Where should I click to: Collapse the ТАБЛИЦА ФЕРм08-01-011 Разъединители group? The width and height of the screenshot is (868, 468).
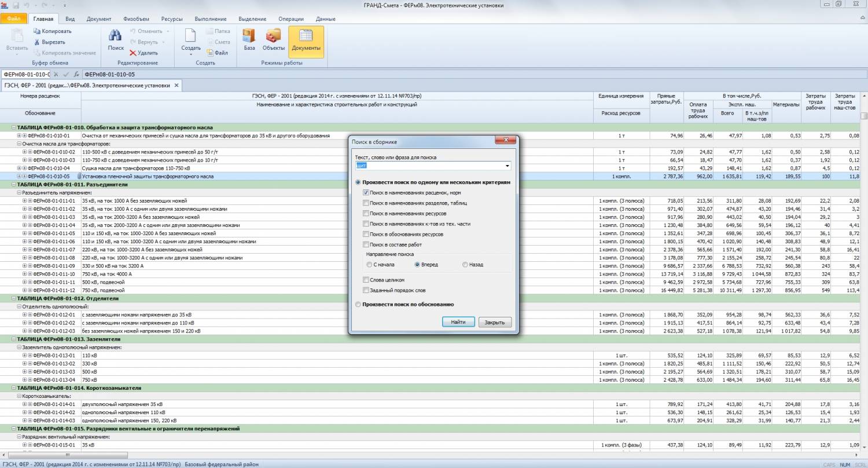[13, 184]
